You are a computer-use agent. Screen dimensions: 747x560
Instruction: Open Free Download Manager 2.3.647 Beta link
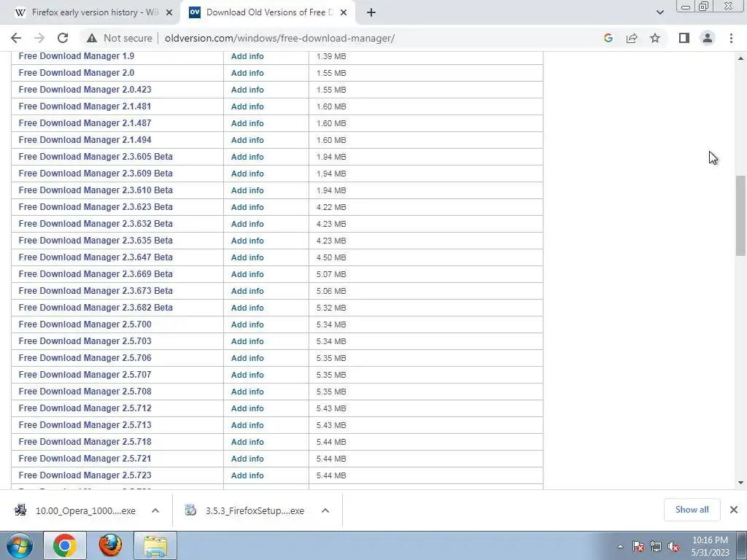coord(96,257)
